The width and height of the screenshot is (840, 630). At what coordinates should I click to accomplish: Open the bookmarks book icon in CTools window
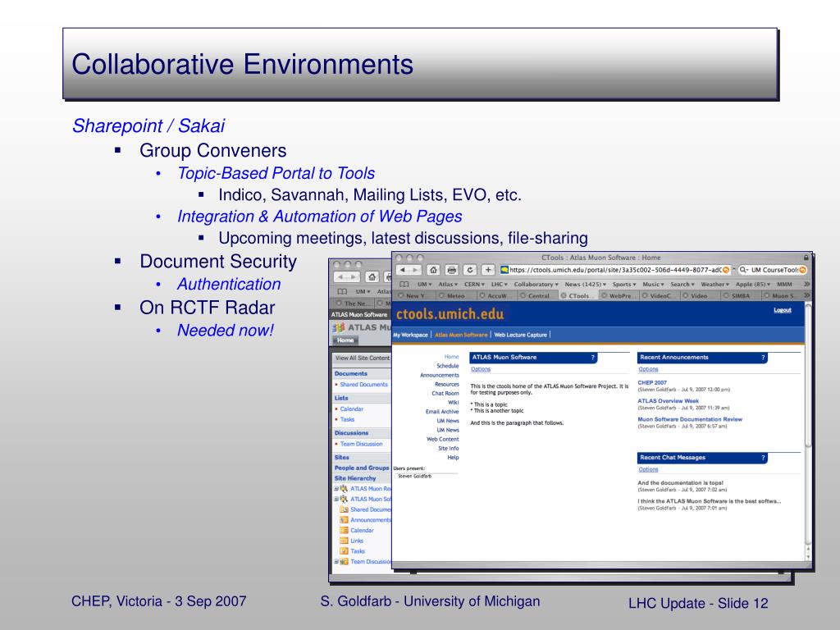click(404, 285)
